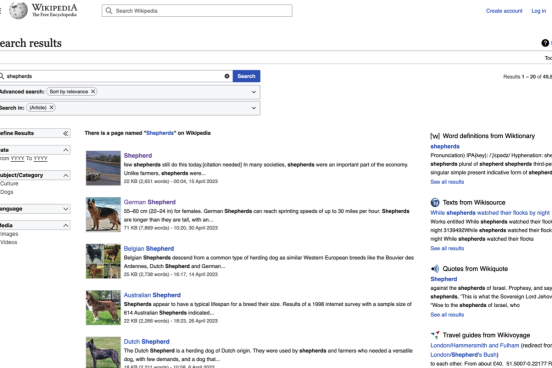Viewport: 552px width, 368px height.
Task: Filter media by Videos
Action: 9,242
